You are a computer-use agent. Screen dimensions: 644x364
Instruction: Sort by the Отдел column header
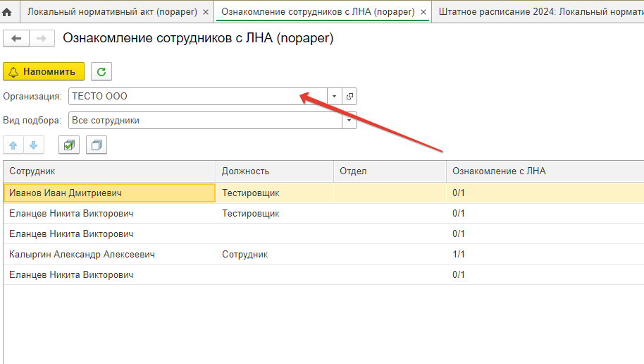(x=390, y=171)
